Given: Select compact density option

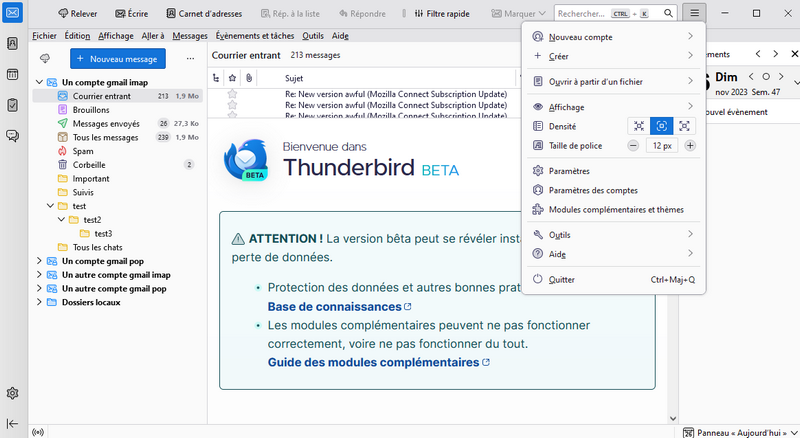Looking at the screenshot, I should click(x=639, y=126).
